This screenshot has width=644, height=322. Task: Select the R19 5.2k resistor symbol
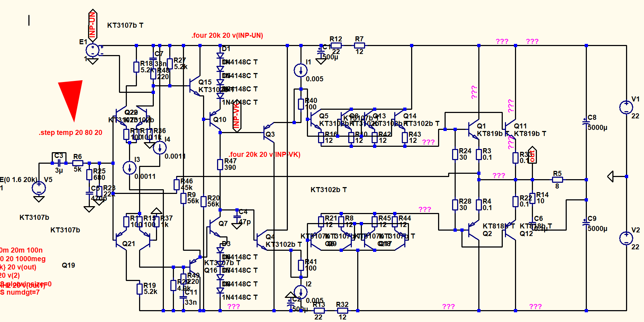click(x=139, y=289)
